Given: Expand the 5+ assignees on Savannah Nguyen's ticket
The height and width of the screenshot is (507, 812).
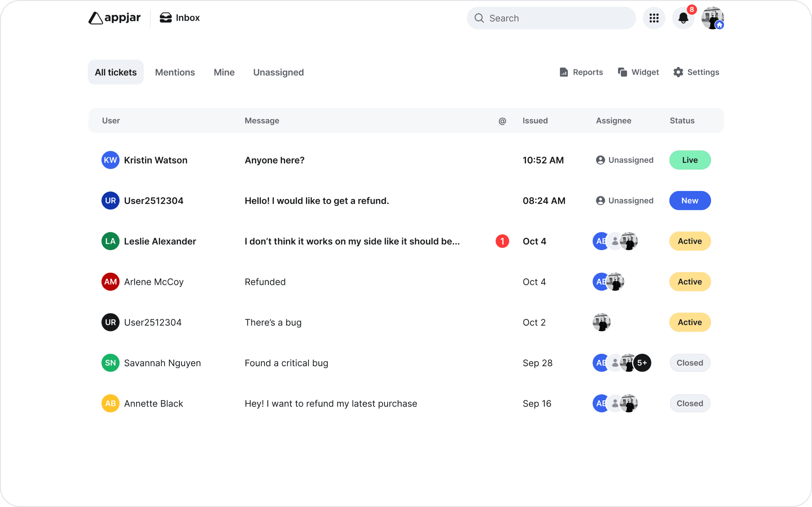Looking at the screenshot, I should click(642, 362).
